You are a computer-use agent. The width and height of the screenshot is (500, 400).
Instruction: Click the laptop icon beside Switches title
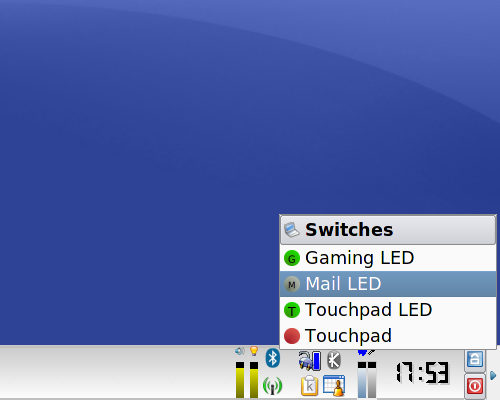tap(292, 230)
